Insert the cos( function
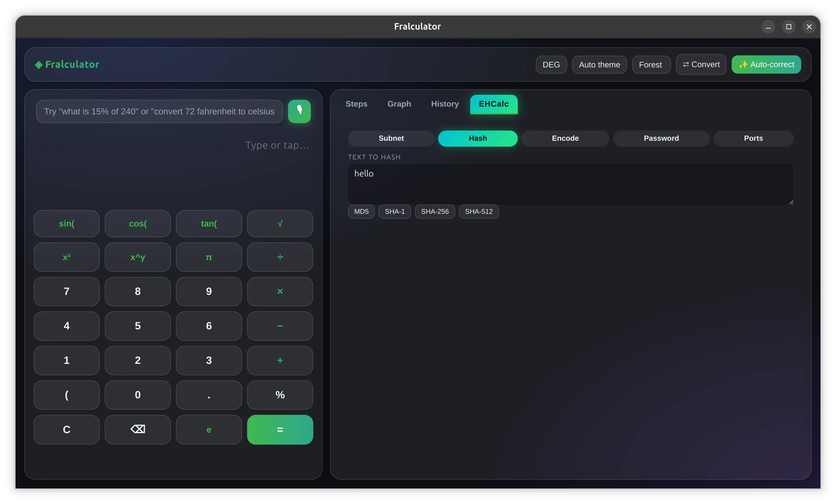Viewport: 836px width, 504px height. 138,223
